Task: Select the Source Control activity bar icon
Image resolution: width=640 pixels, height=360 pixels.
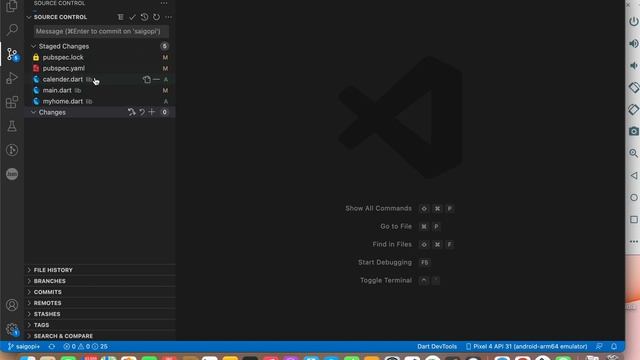Action: coord(12,54)
